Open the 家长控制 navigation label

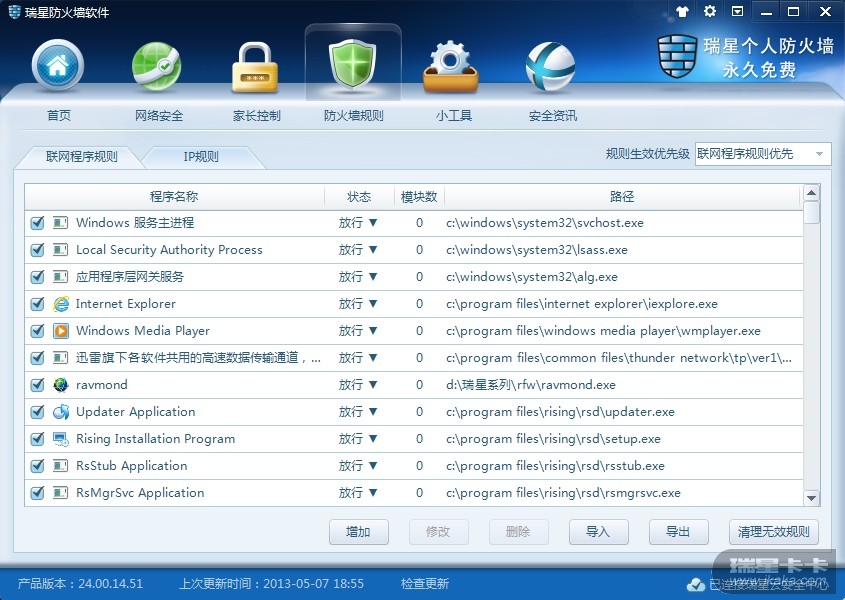(257, 115)
